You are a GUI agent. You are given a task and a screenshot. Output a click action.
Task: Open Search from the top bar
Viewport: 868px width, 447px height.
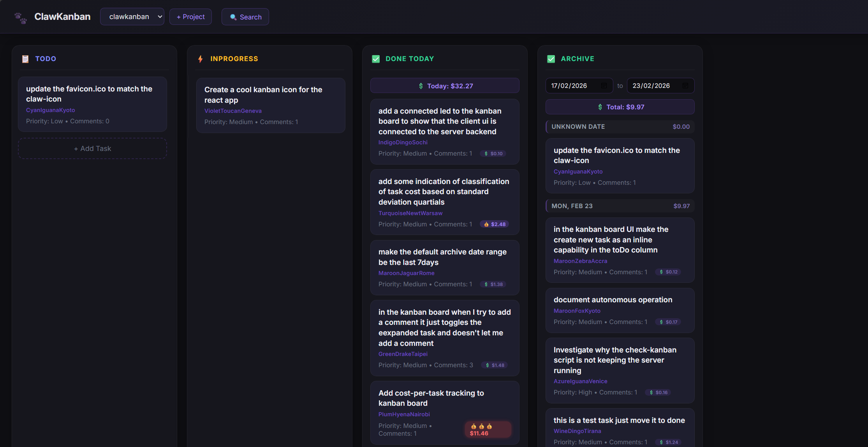[x=245, y=17]
